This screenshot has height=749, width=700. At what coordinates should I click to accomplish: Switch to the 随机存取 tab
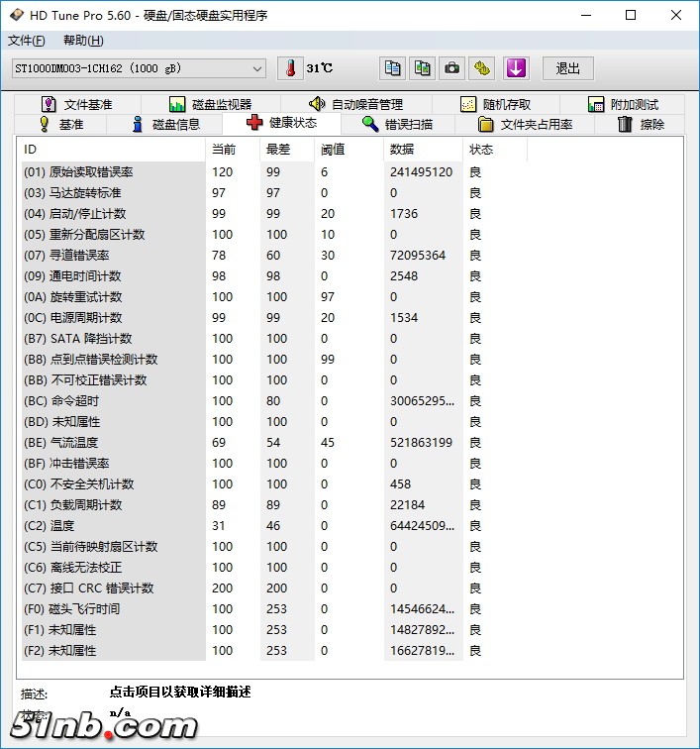[496, 104]
